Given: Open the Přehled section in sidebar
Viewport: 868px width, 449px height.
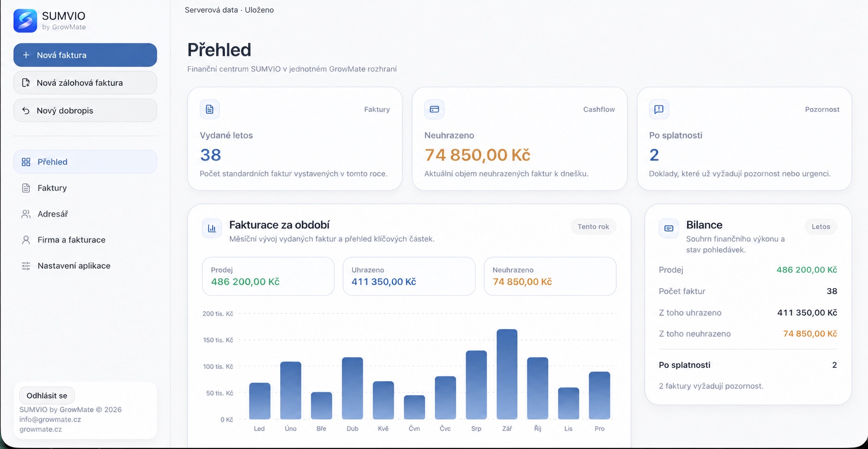Looking at the screenshot, I should pos(85,162).
